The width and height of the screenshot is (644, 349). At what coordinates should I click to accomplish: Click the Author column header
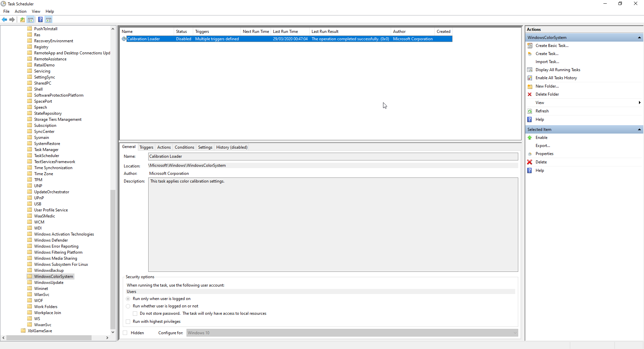click(x=413, y=32)
